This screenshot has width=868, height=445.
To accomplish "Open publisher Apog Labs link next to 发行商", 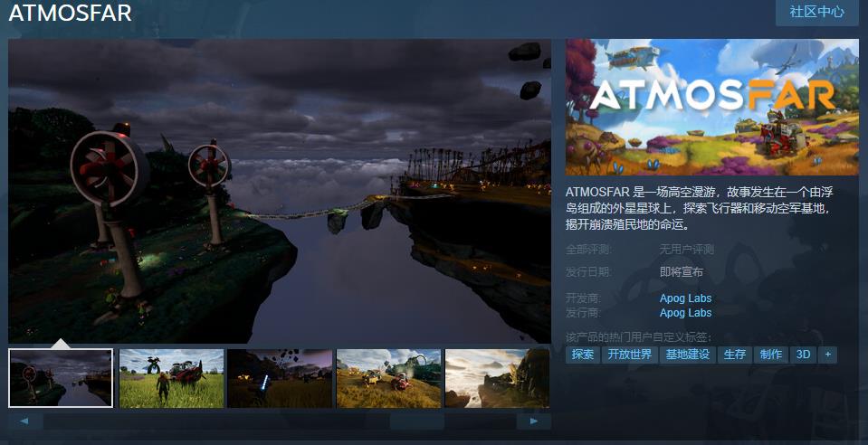I will coord(685,313).
